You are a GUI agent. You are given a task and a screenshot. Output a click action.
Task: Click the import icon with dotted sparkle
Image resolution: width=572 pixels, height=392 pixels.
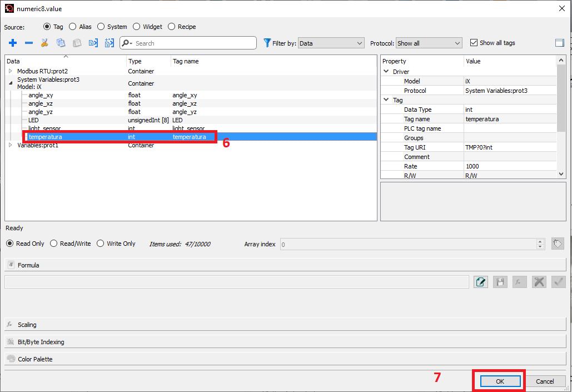[109, 43]
